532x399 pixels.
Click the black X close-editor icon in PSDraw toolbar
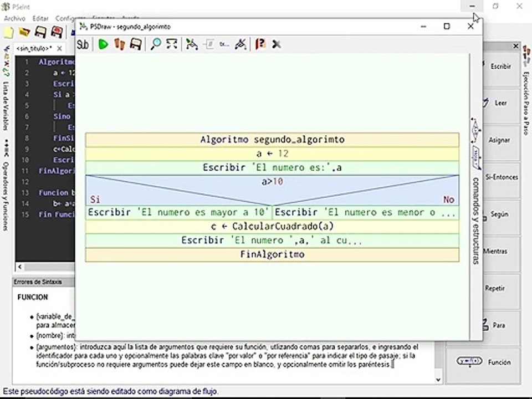[277, 44]
